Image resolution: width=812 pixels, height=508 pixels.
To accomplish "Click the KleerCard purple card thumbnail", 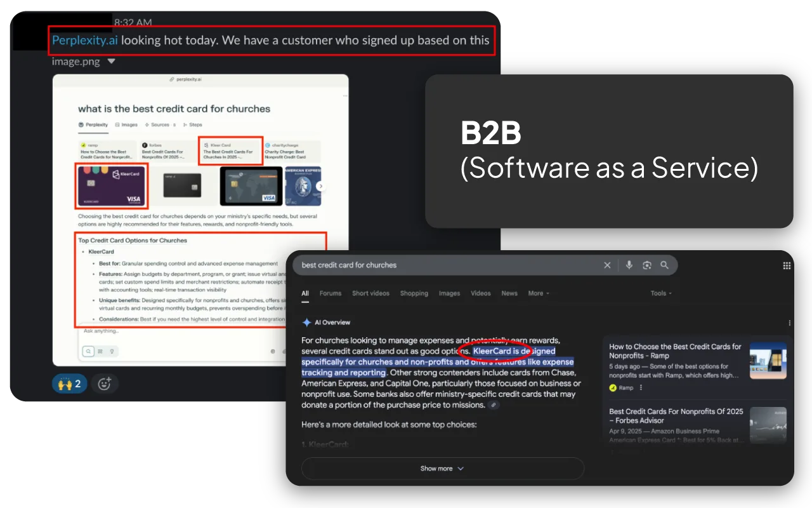I will (112, 186).
